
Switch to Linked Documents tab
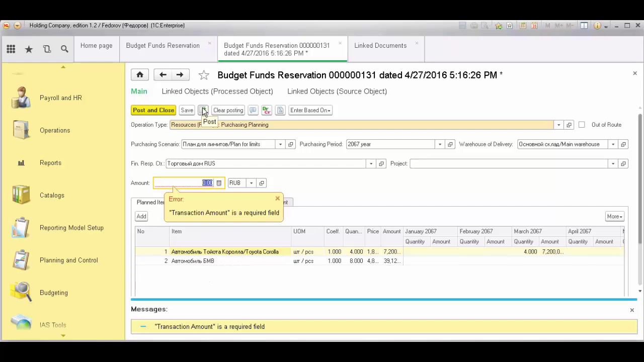(x=380, y=46)
